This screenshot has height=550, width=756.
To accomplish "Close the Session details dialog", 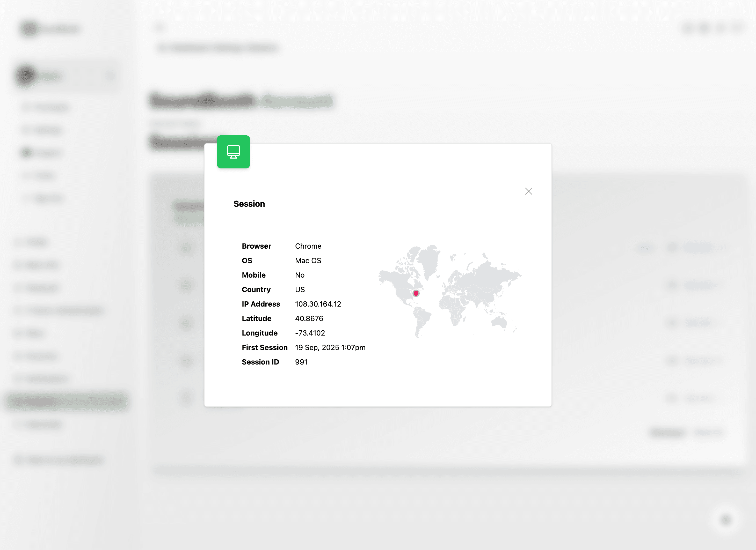I will coord(529,191).
